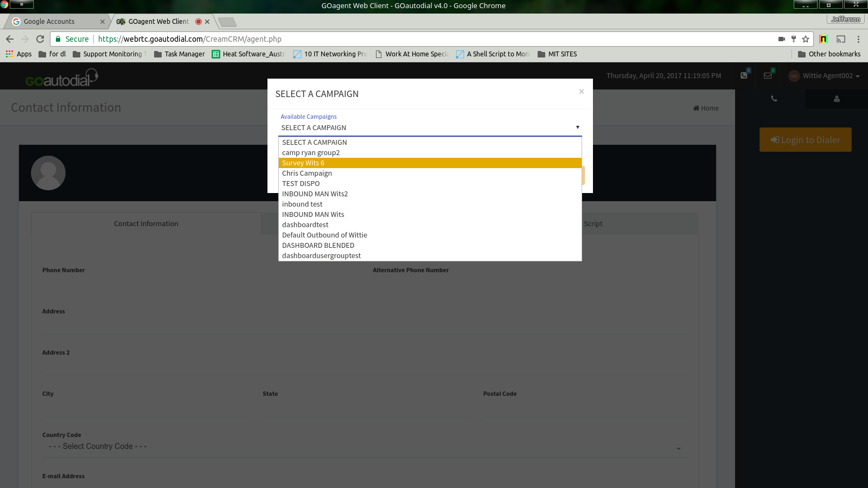Open the Script tab
This screenshot has height=488, width=868.
(x=593, y=224)
